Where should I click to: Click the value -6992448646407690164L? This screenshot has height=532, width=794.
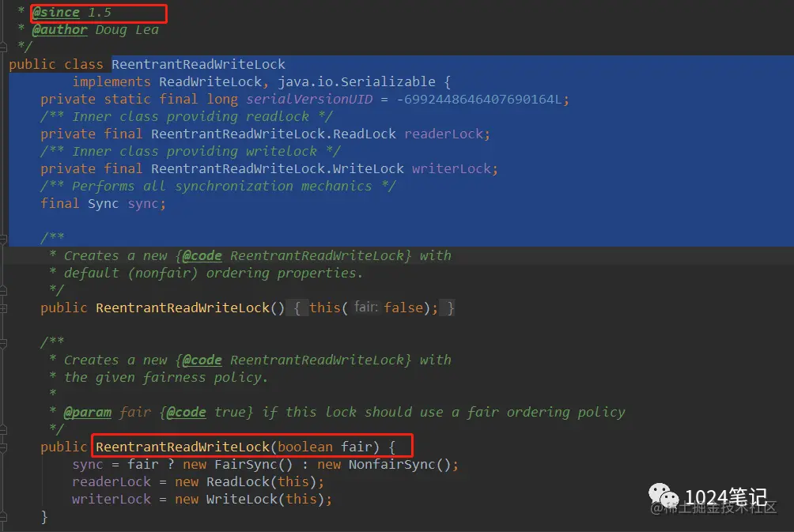[479, 100]
